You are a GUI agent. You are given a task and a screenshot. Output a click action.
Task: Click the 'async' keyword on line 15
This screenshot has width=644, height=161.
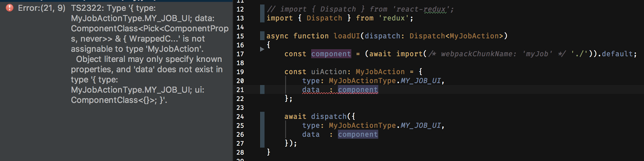[x=277, y=36]
